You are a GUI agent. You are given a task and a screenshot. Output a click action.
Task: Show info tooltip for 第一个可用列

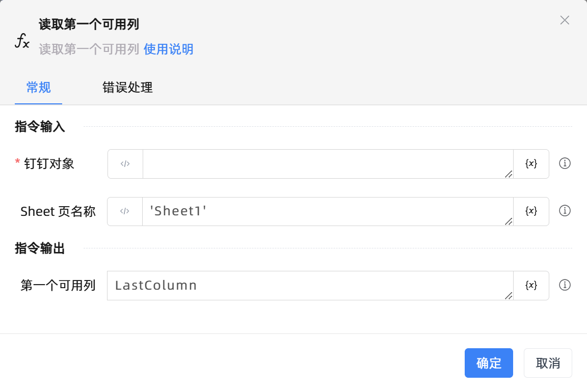click(565, 285)
